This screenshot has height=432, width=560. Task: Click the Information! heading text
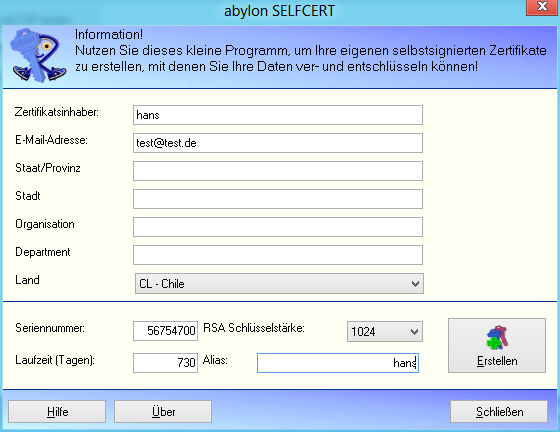(109, 35)
